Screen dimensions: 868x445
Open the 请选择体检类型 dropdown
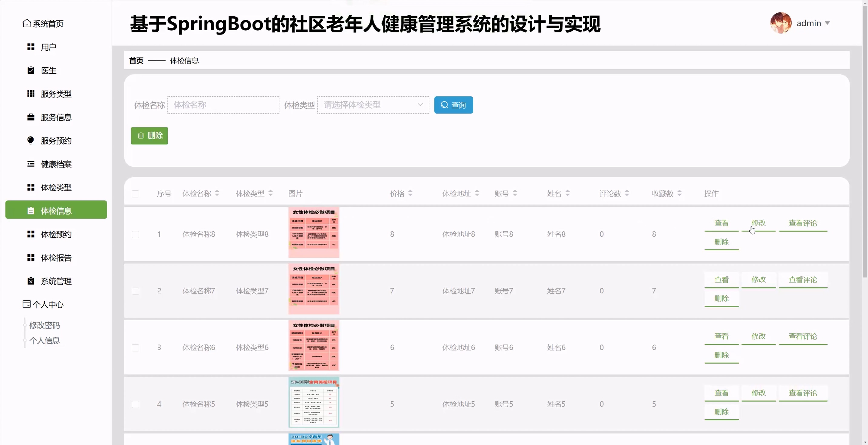(373, 105)
